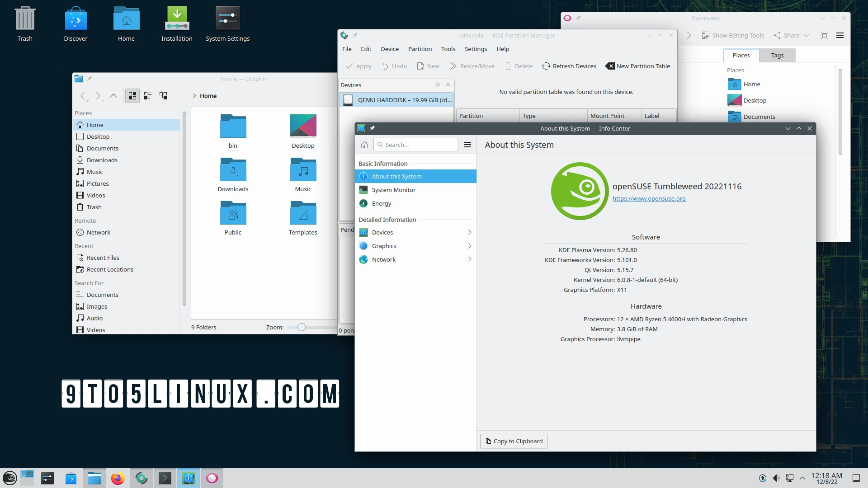Pin the Info Center window on top

pyautogui.click(x=372, y=128)
